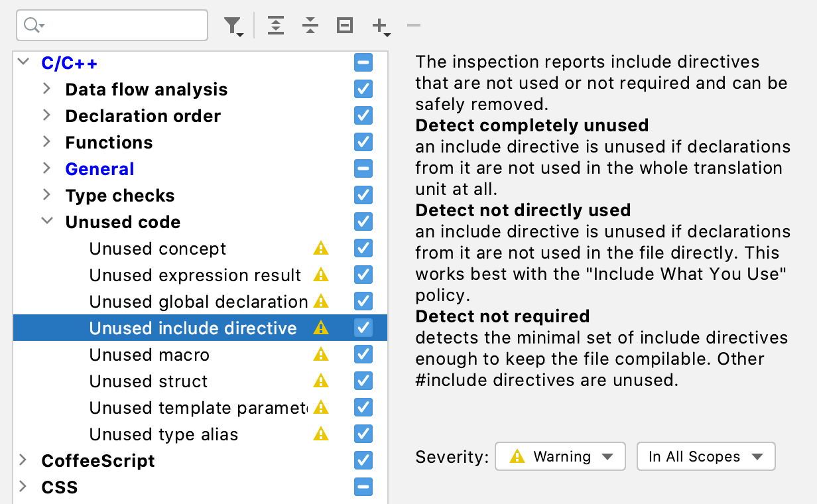Click the Reset to Empty square icon
The width and height of the screenshot is (817, 504).
coord(344,26)
